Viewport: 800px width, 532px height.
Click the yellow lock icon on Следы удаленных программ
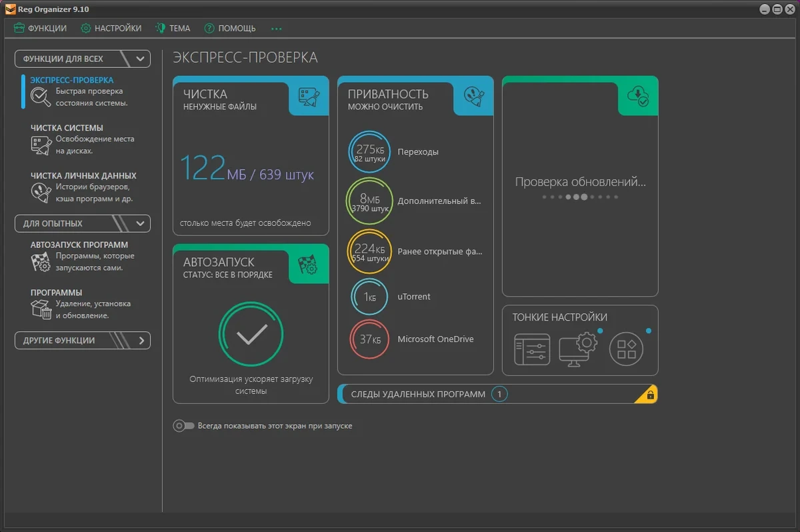pyautogui.click(x=651, y=395)
